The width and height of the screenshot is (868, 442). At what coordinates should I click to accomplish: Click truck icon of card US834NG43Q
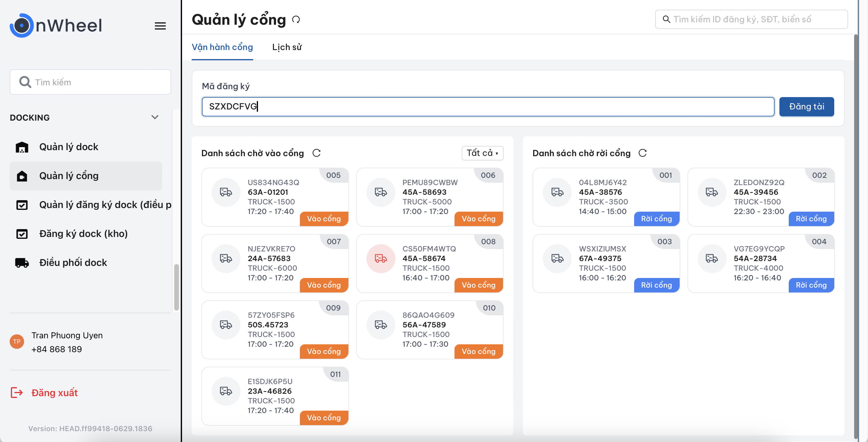tap(226, 192)
